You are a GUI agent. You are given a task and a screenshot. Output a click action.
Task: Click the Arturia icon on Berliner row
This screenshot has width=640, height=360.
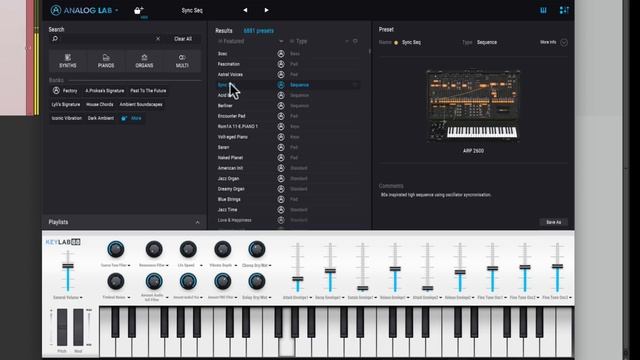281,106
